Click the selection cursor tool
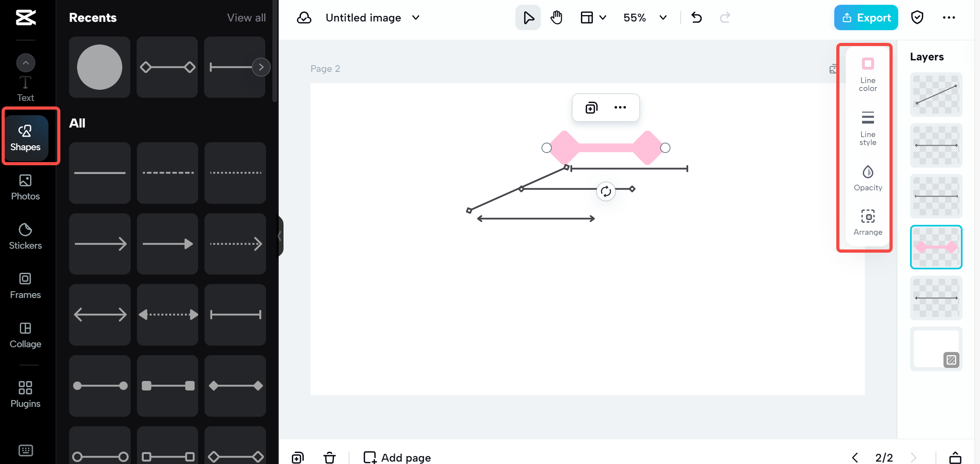The height and width of the screenshot is (464, 980). point(529,17)
